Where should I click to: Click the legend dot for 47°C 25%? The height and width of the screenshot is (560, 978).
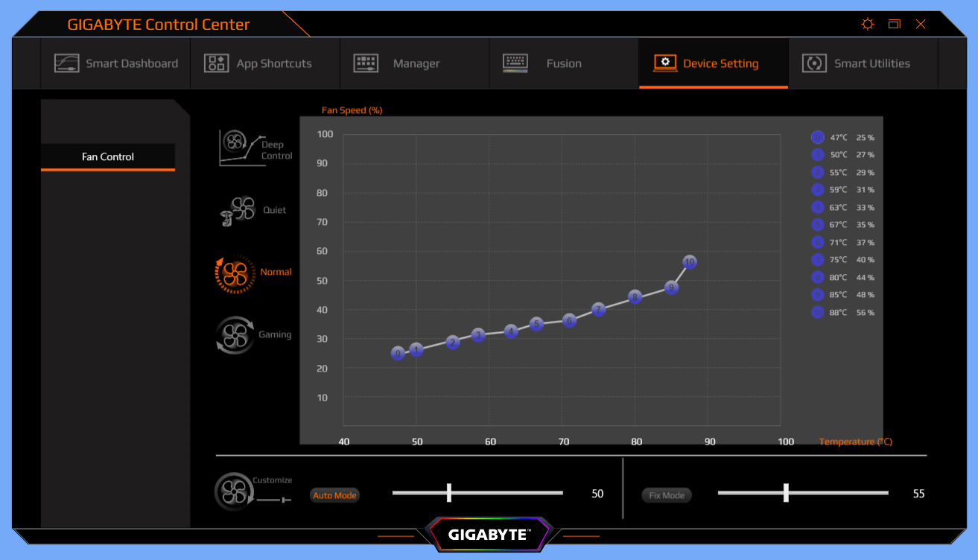(817, 137)
